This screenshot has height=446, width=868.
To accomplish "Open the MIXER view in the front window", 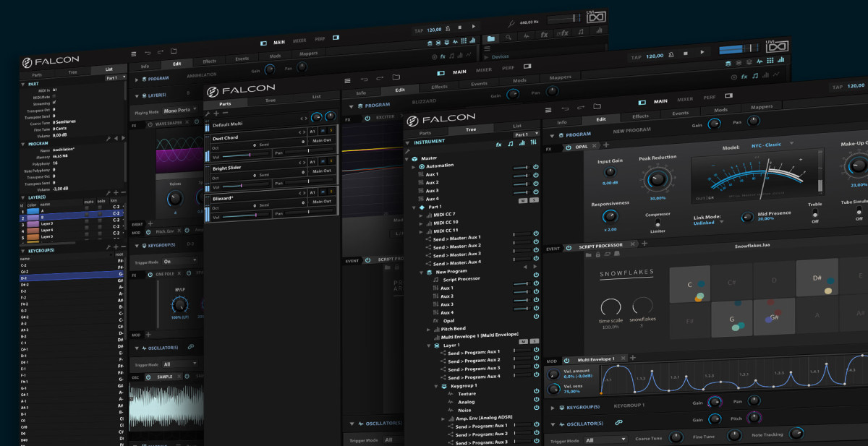I will (684, 100).
